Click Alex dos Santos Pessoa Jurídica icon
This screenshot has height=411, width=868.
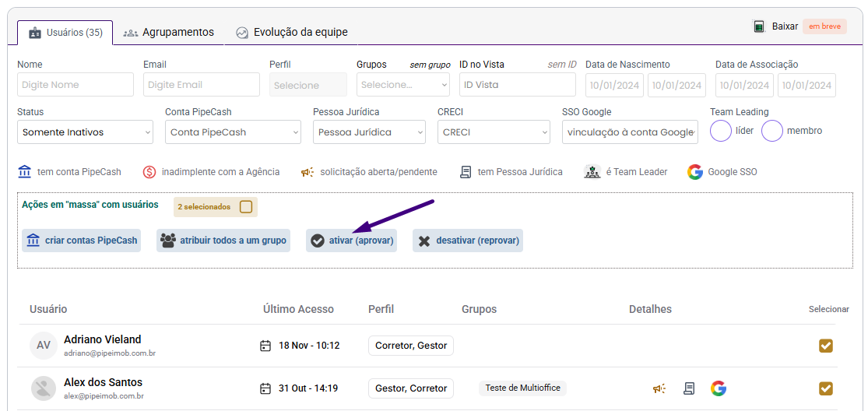(x=689, y=389)
